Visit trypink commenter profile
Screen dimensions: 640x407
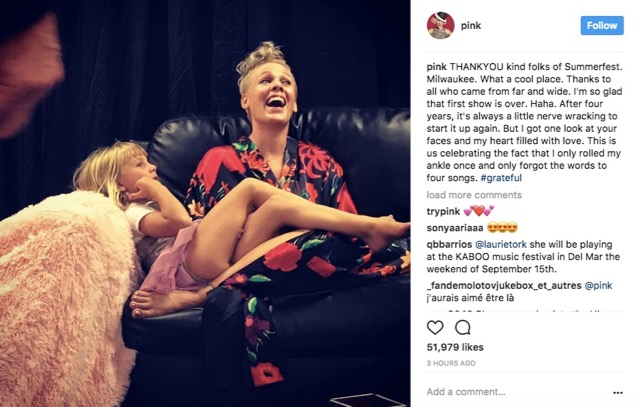pos(443,211)
